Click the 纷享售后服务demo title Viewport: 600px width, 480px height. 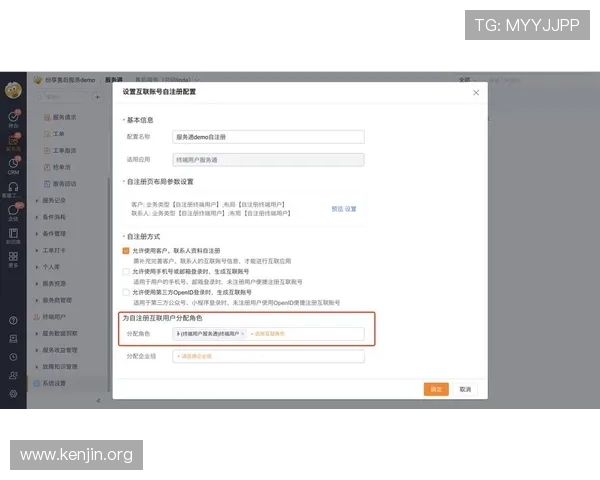point(70,80)
